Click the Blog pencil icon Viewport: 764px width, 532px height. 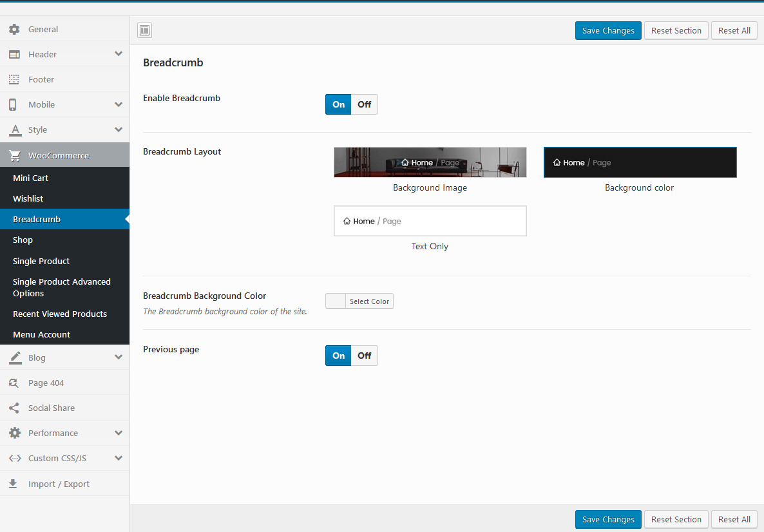(15, 357)
